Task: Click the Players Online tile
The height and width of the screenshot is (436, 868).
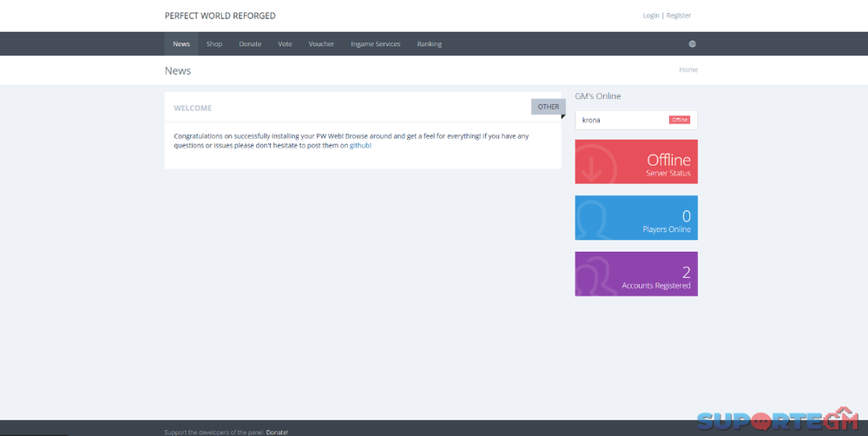Action: coord(635,218)
